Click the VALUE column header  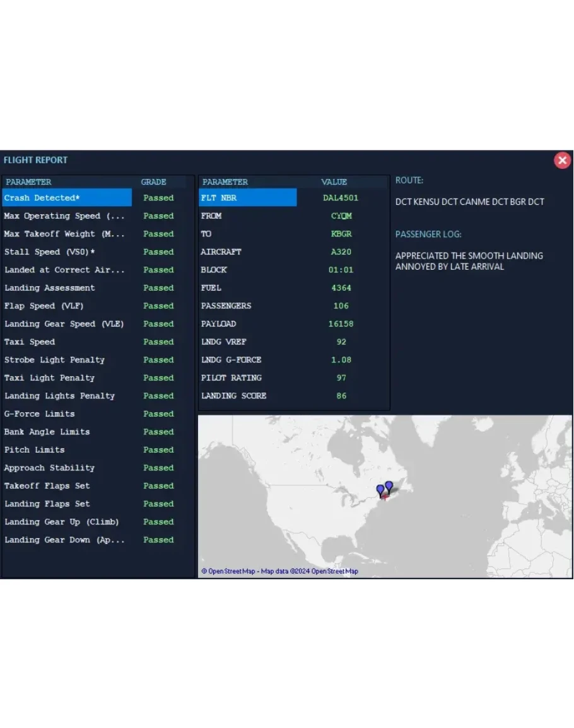tap(334, 182)
